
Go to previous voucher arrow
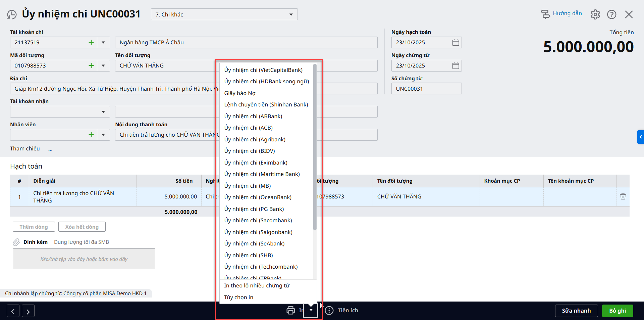click(x=13, y=311)
